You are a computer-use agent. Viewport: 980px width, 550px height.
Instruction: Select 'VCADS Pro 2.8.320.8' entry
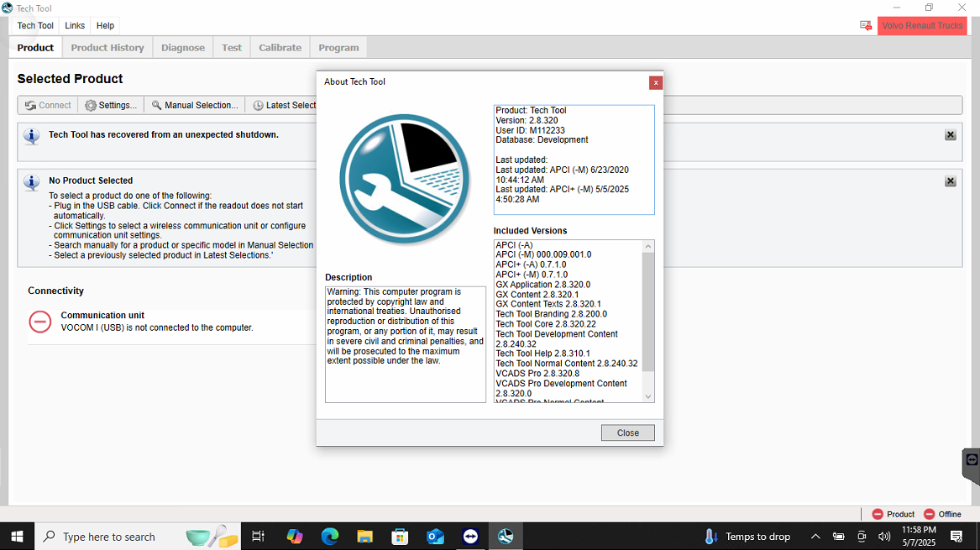(x=537, y=374)
